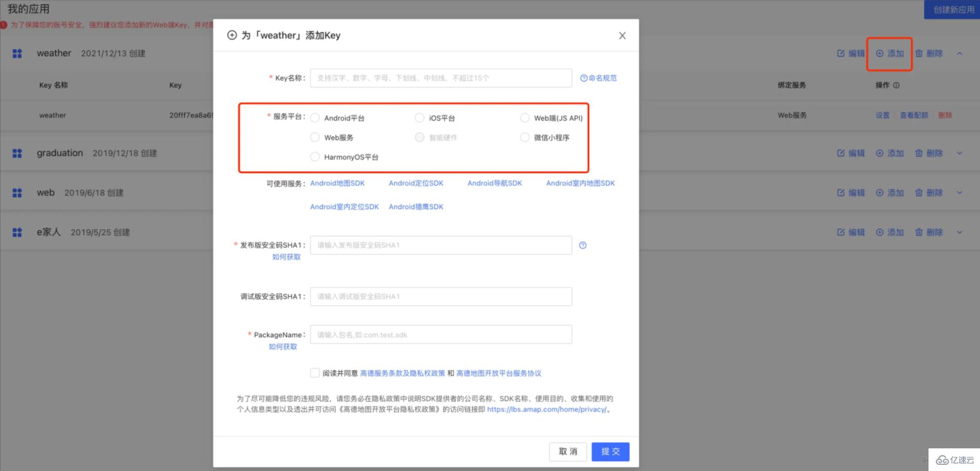The width and height of the screenshot is (980, 471).
Task: Select the Android平台 radio button
Action: (x=315, y=118)
